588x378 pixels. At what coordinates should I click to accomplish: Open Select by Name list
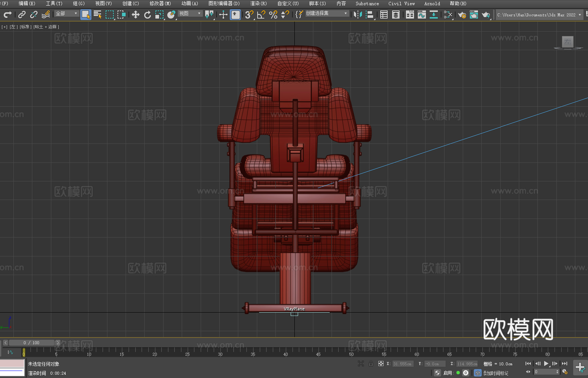tap(98, 14)
